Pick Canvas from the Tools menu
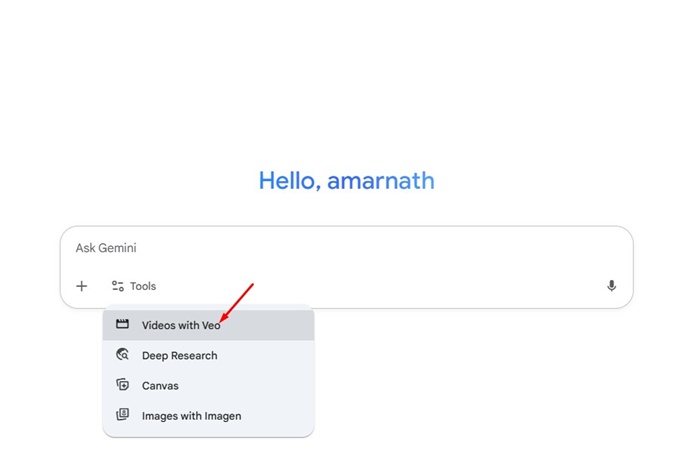This screenshot has height=461, width=700. click(x=160, y=385)
